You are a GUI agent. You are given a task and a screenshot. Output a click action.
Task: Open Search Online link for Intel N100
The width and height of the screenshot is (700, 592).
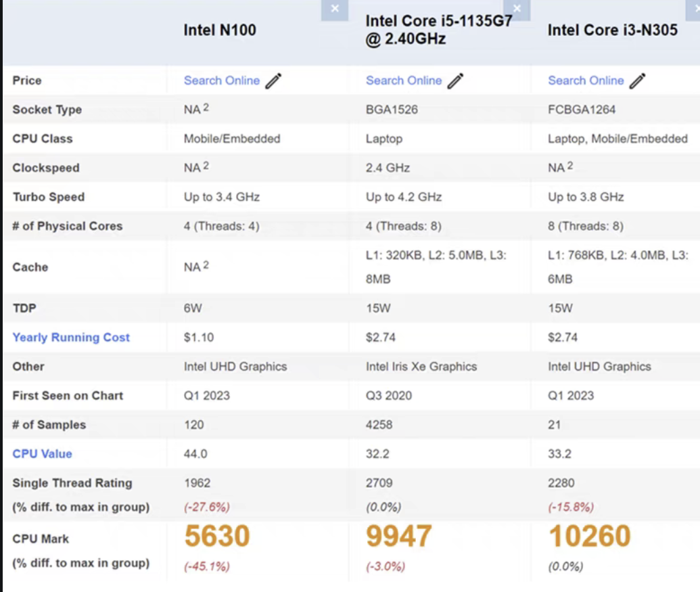(x=222, y=81)
